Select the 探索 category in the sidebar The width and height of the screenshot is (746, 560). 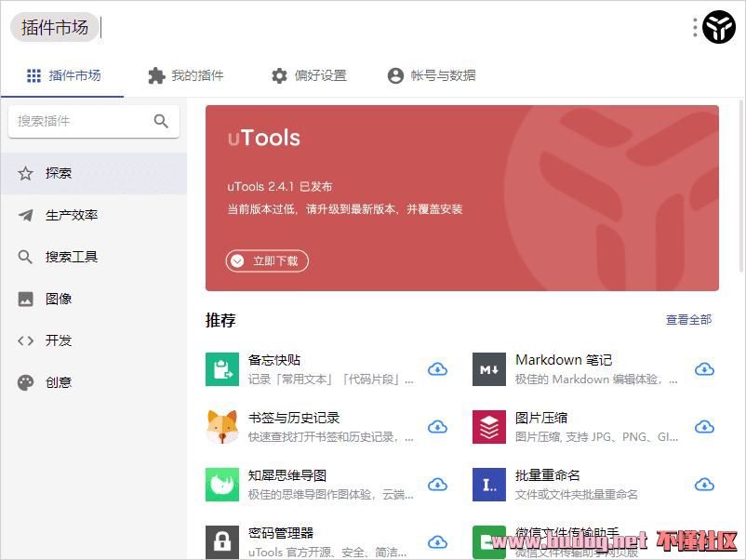(x=94, y=173)
